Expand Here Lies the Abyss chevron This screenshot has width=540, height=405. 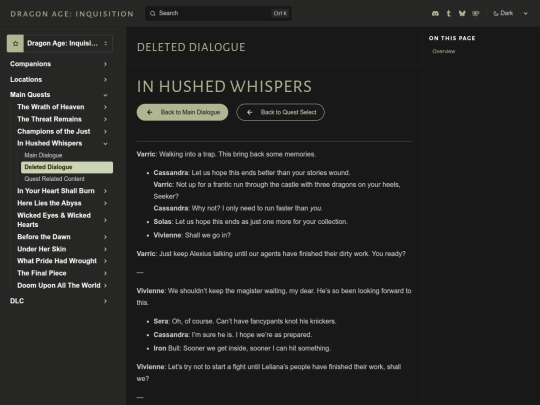[x=105, y=204]
